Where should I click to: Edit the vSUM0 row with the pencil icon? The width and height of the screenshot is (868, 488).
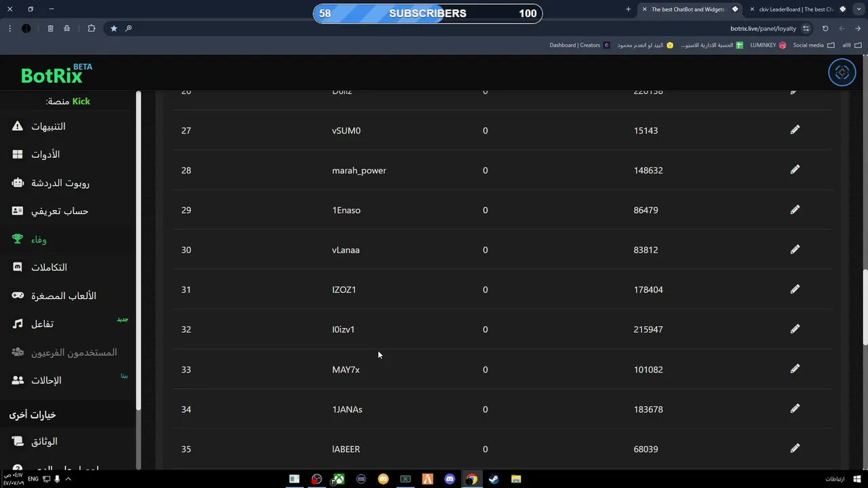click(795, 129)
